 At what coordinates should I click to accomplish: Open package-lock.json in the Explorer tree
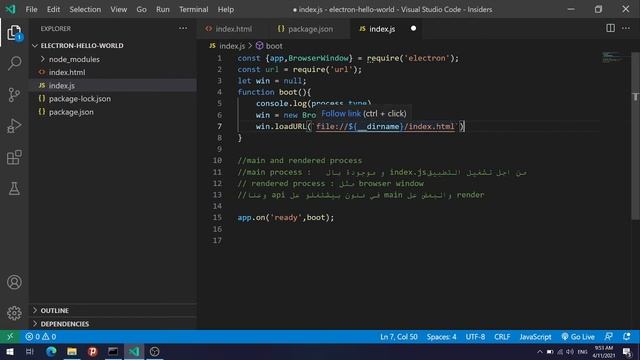point(80,99)
